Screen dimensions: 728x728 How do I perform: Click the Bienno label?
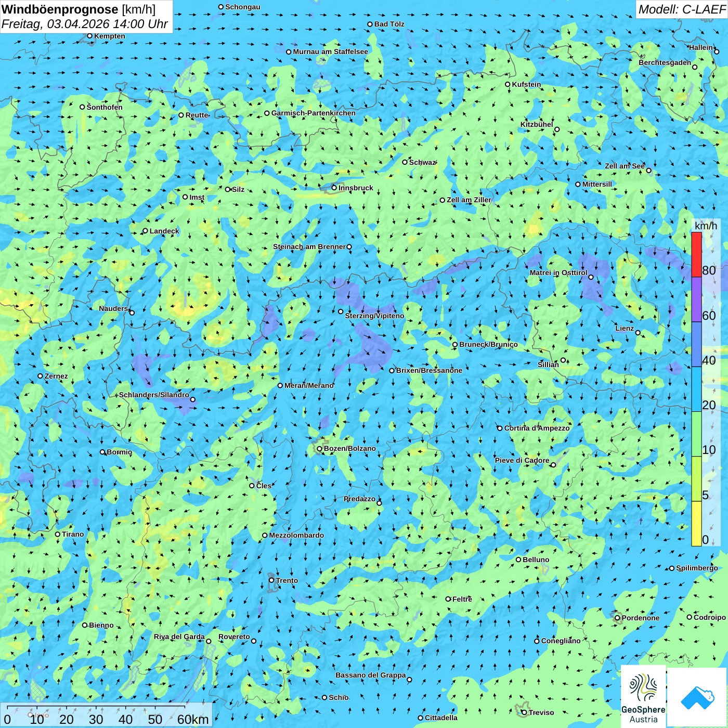[101, 625]
